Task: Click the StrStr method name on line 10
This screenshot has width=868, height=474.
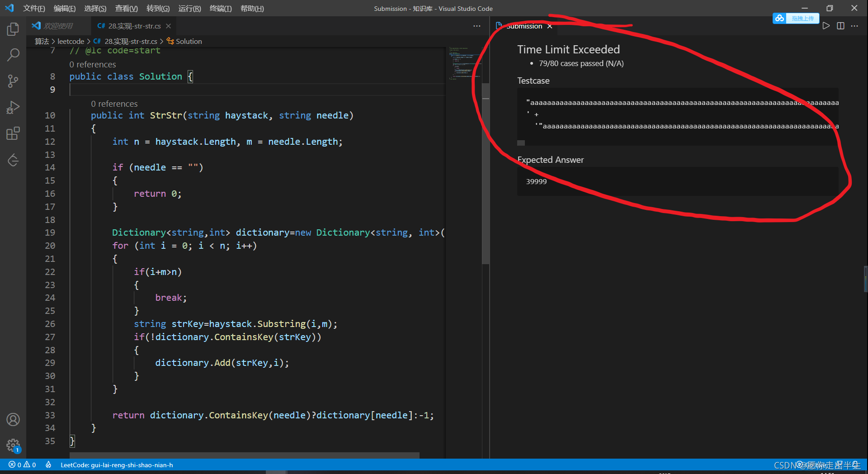Action: click(x=166, y=115)
